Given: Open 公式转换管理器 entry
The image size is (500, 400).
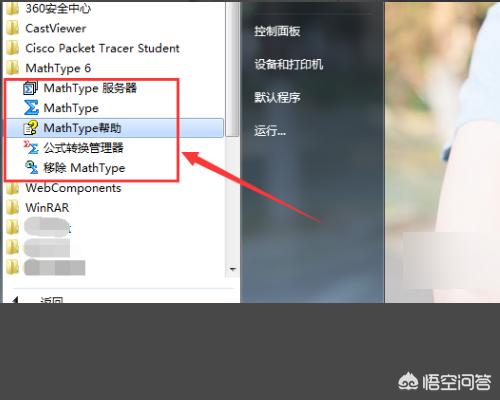Looking at the screenshot, I should pyautogui.click(x=83, y=148).
